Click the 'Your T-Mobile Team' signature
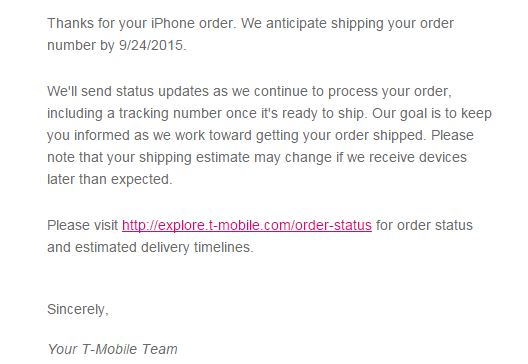The image size is (528, 364). 112,349
